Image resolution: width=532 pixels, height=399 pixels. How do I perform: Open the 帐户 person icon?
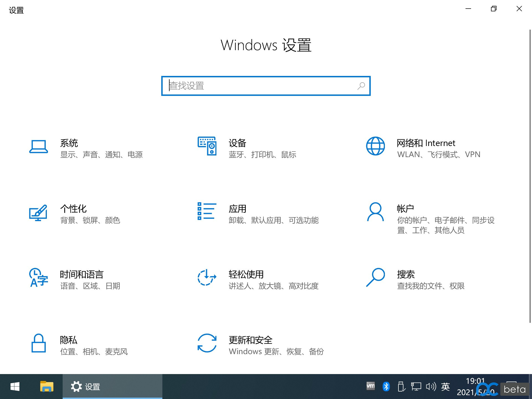tap(375, 212)
